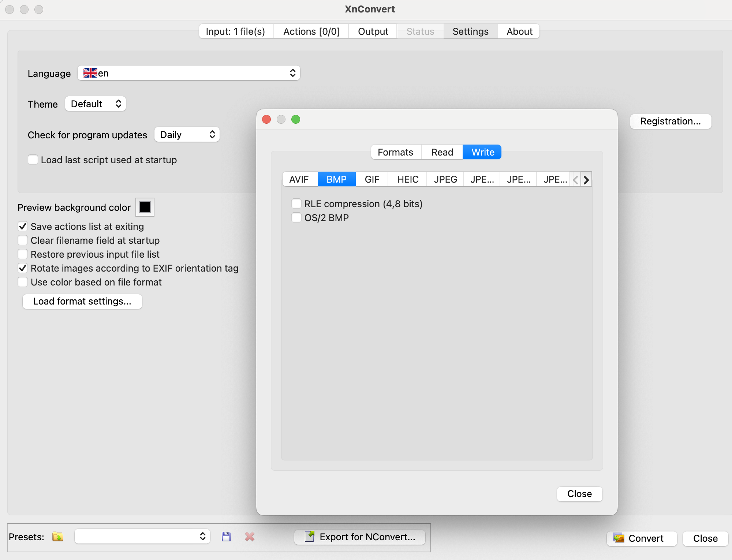This screenshot has height=560, width=732.
Task: Select the Status tab
Action: coord(420,31)
